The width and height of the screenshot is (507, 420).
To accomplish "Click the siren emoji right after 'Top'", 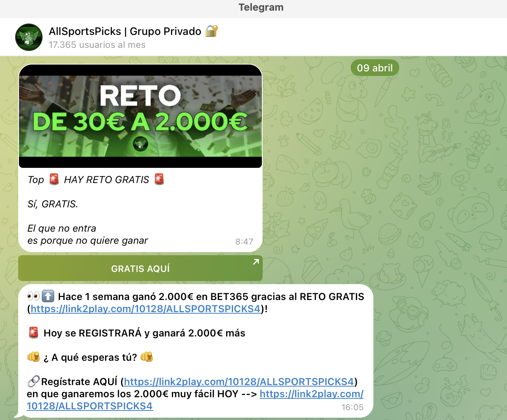I will [54, 179].
